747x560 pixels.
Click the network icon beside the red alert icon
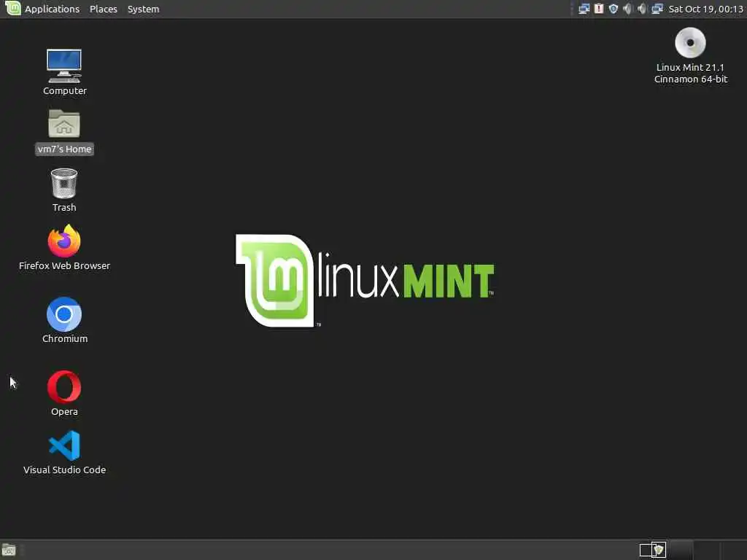click(584, 9)
